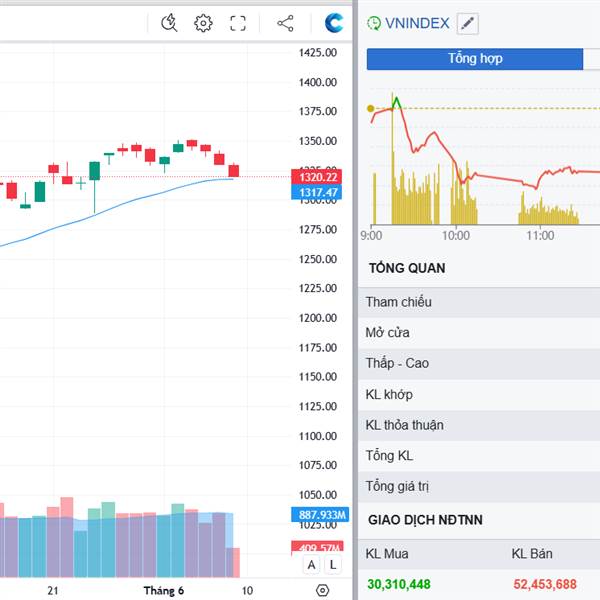600x600 pixels.
Task: Click the TỔNG QUAN section heading
Action: pyautogui.click(x=407, y=268)
